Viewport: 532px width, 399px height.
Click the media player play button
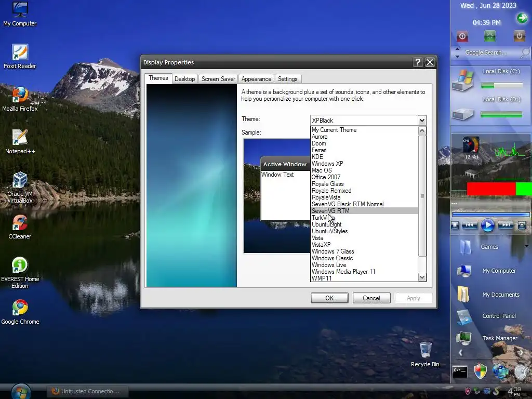point(488,225)
